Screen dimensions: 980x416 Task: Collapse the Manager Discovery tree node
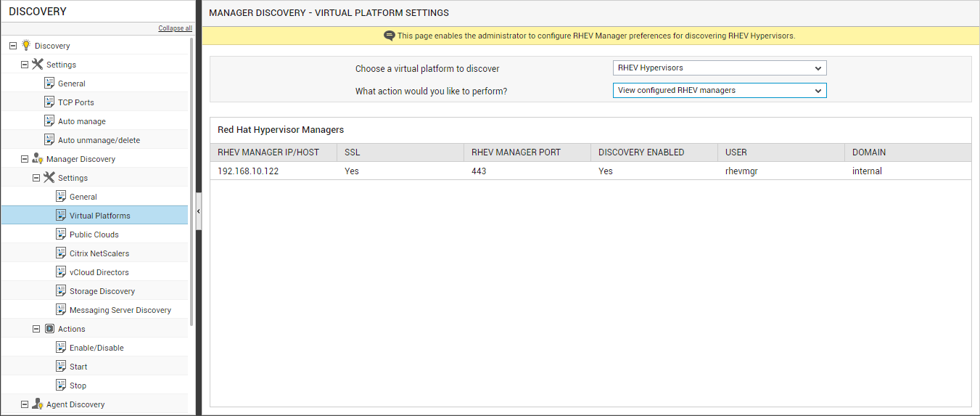25,158
